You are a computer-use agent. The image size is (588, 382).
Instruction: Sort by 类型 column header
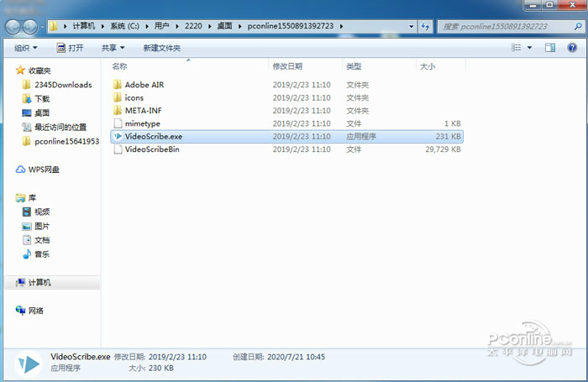click(x=354, y=66)
